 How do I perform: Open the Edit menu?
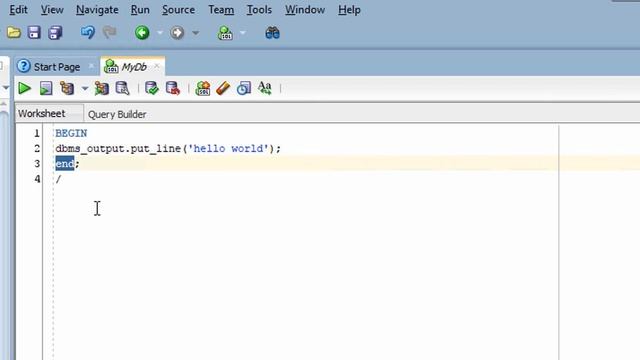click(18, 10)
